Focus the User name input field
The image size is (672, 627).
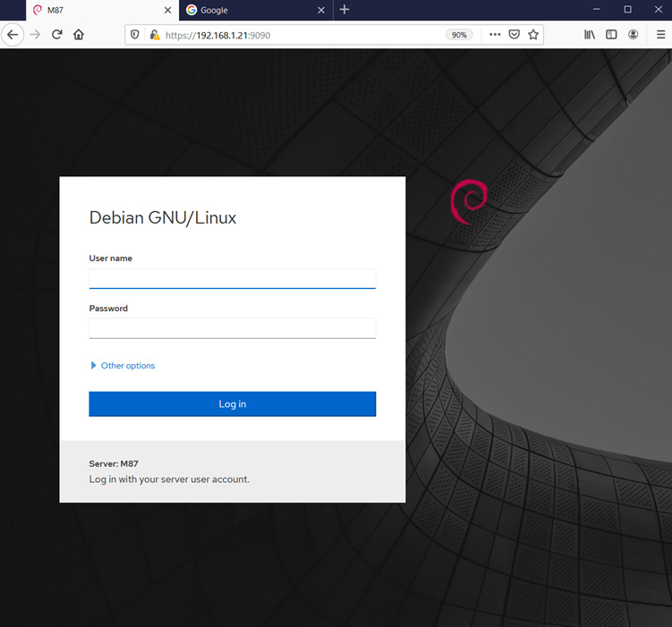pos(232,278)
